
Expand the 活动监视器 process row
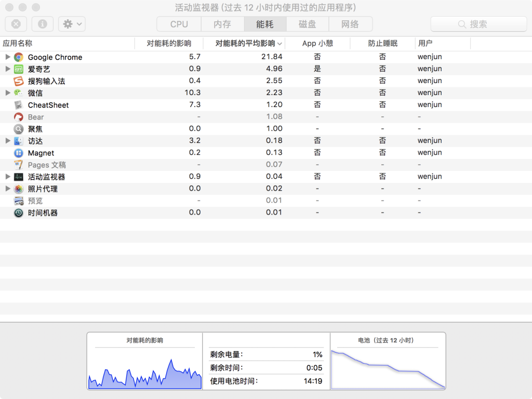pos(8,177)
